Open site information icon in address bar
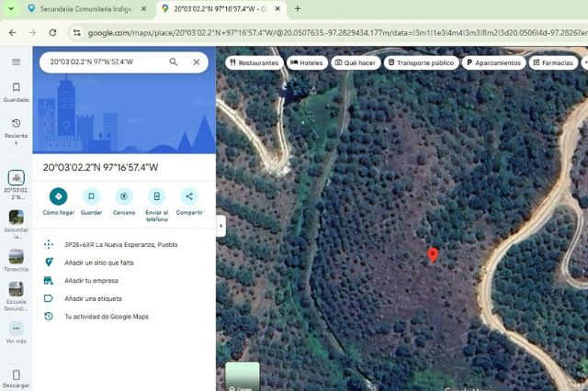The width and height of the screenshot is (588, 391). [x=77, y=33]
